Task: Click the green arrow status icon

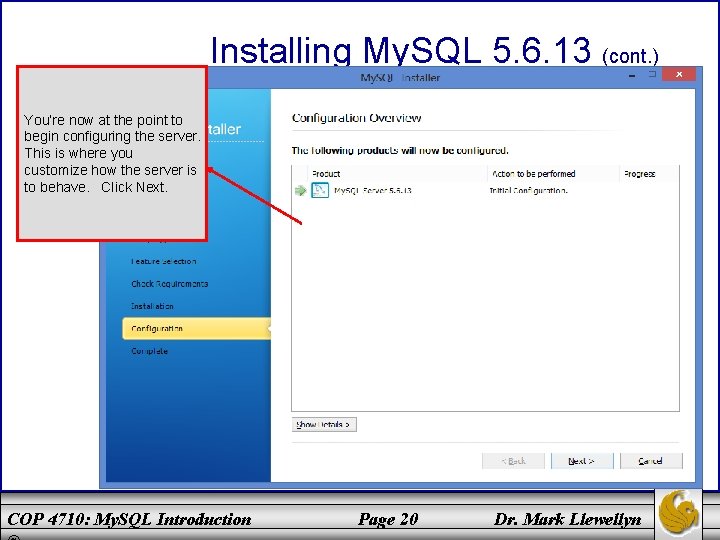Action: [300, 191]
